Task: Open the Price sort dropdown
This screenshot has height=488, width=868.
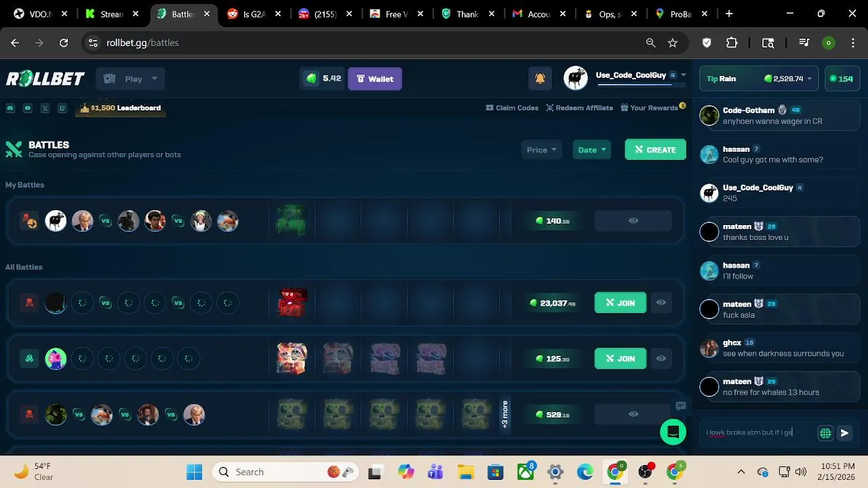Action: point(541,150)
